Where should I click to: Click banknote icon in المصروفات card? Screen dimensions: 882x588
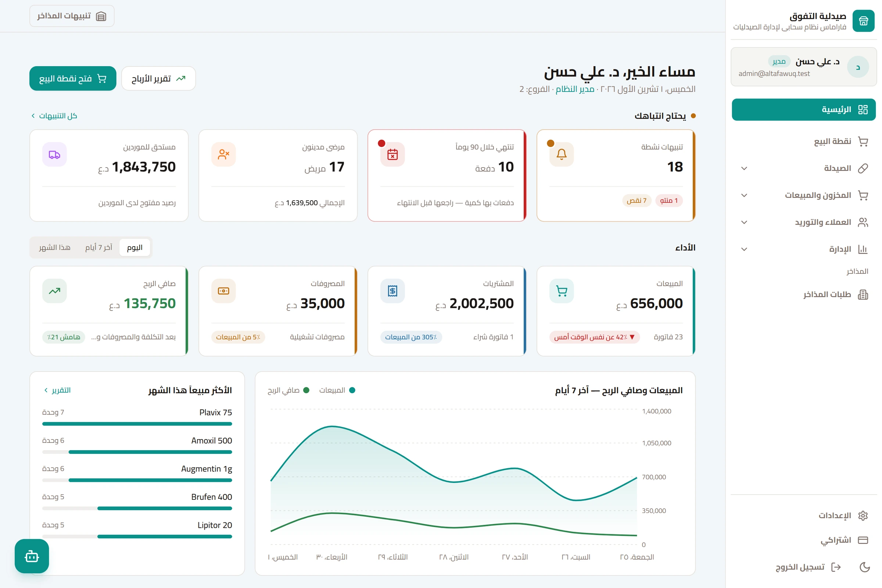(223, 291)
